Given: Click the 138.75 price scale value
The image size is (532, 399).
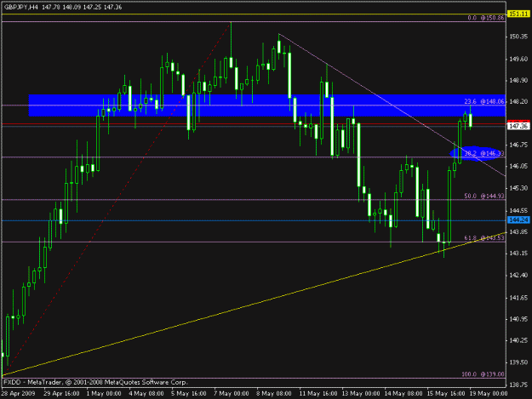Looking at the screenshot, I should pos(519,385).
